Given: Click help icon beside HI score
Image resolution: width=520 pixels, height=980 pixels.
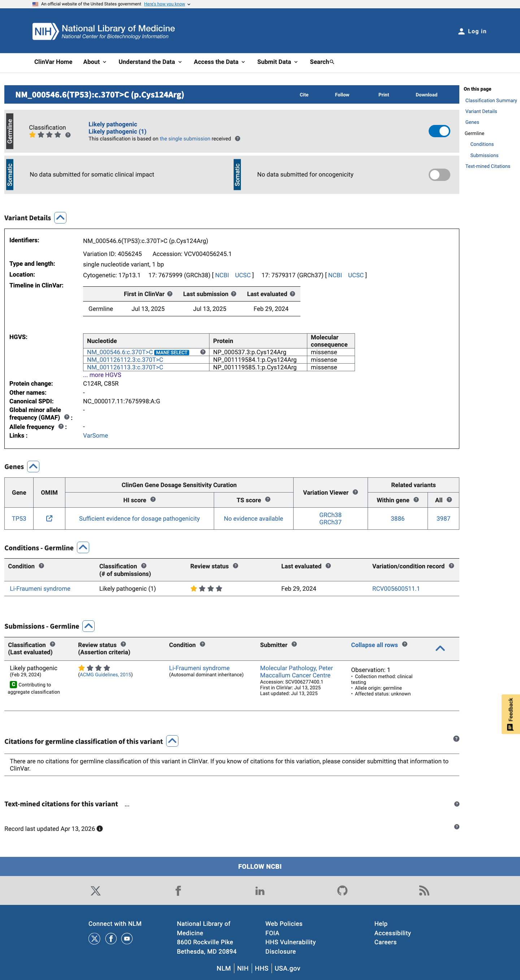Looking at the screenshot, I should (x=153, y=499).
